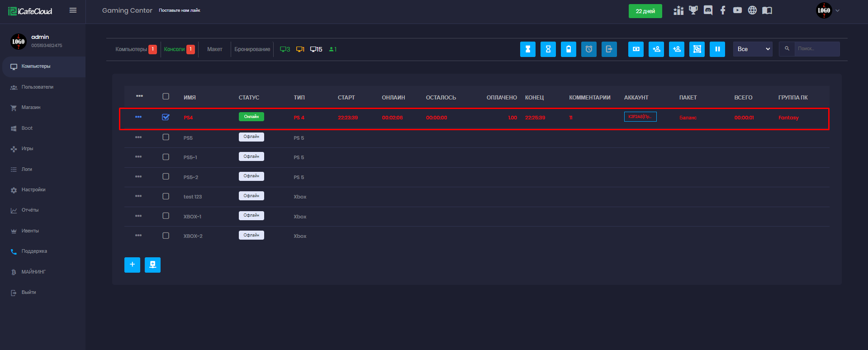
Task: Switch to the Бронирование tab
Action: [x=252, y=49]
